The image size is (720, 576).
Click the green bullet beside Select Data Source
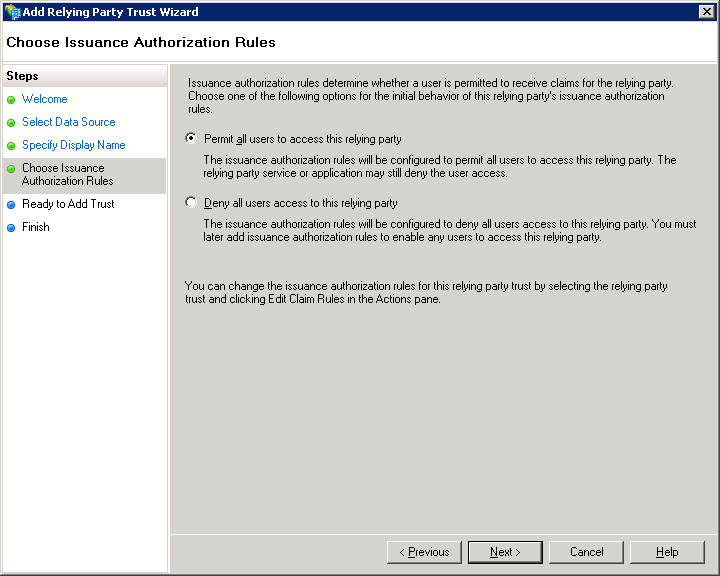[x=11, y=123]
